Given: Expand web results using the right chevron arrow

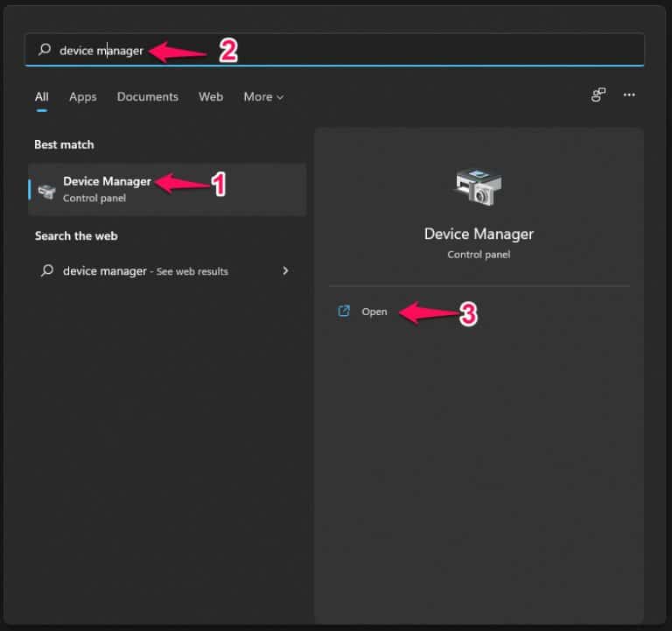Looking at the screenshot, I should click(x=285, y=271).
